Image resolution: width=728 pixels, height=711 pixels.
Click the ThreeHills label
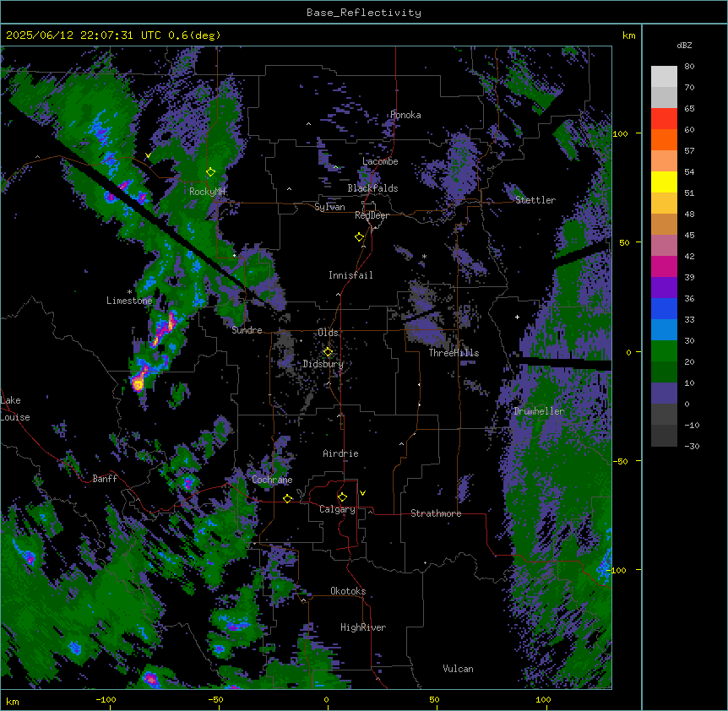point(454,353)
